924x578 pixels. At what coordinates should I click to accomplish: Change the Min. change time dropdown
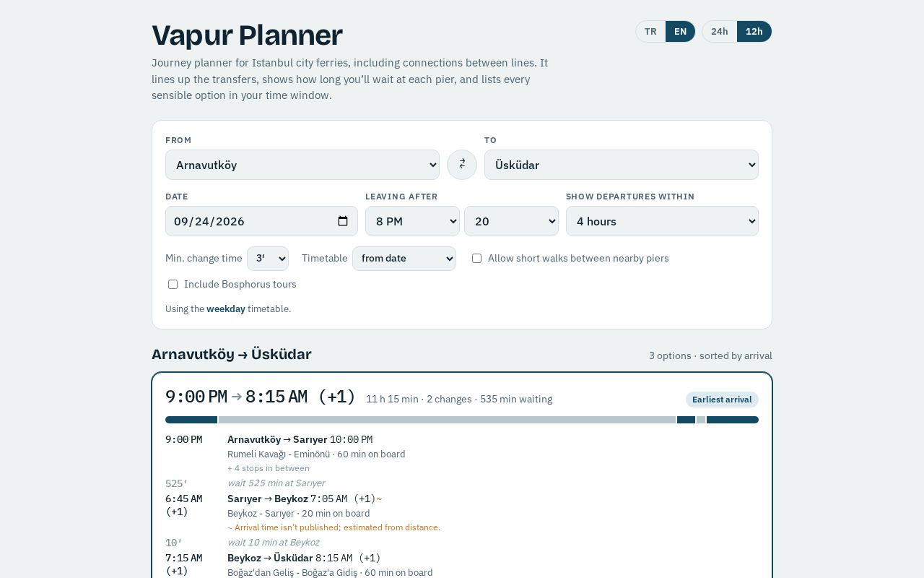(x=268, y=259)
